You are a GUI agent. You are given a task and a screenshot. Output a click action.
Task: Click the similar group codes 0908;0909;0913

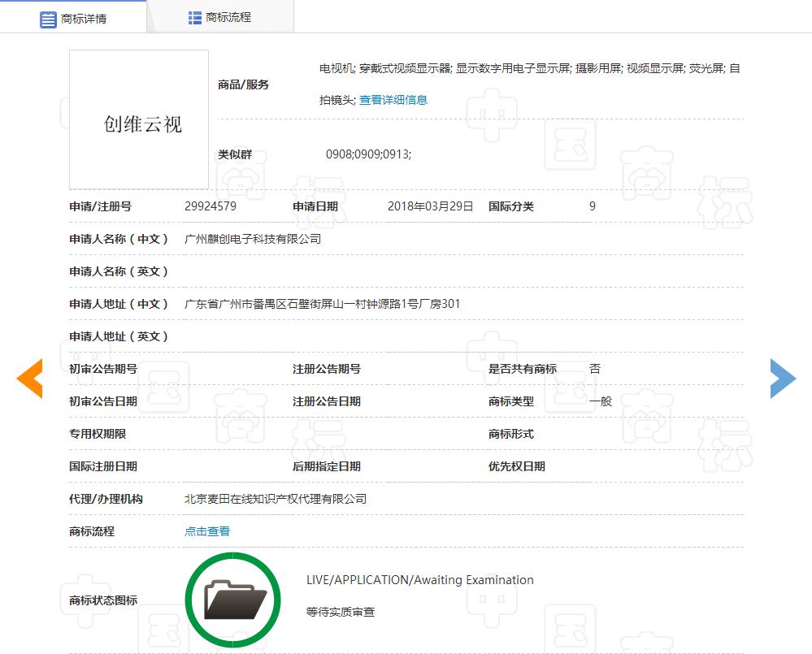pyautogui.click(x=368, y=154)
